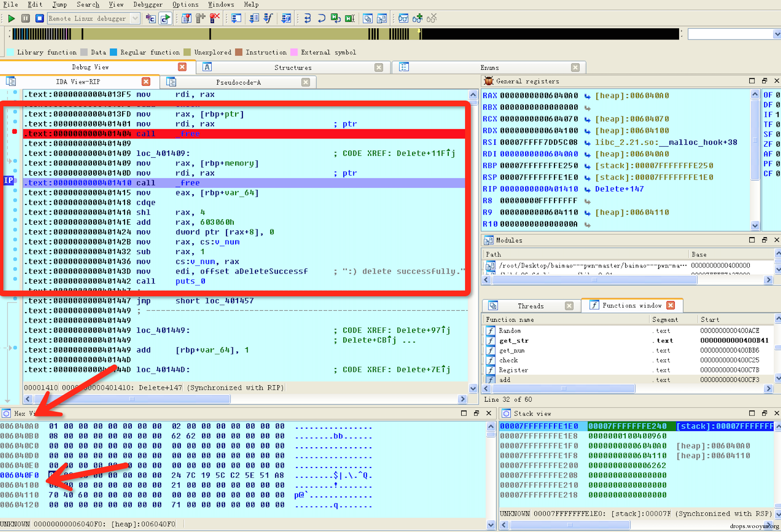Switch to the Pseudocode-A tab
This screenshot has width=781, height=532.
(x=238, y=82)
